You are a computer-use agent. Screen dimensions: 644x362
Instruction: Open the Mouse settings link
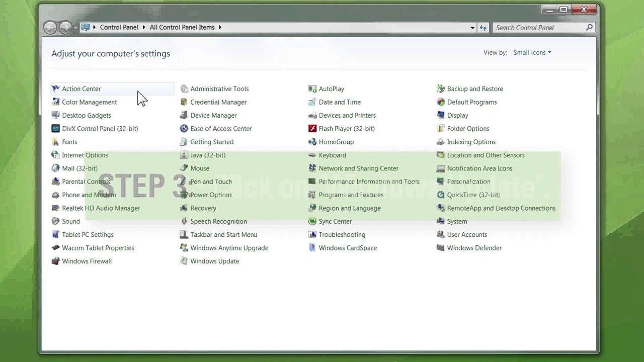pyautogui.click(x=200, y=168)
